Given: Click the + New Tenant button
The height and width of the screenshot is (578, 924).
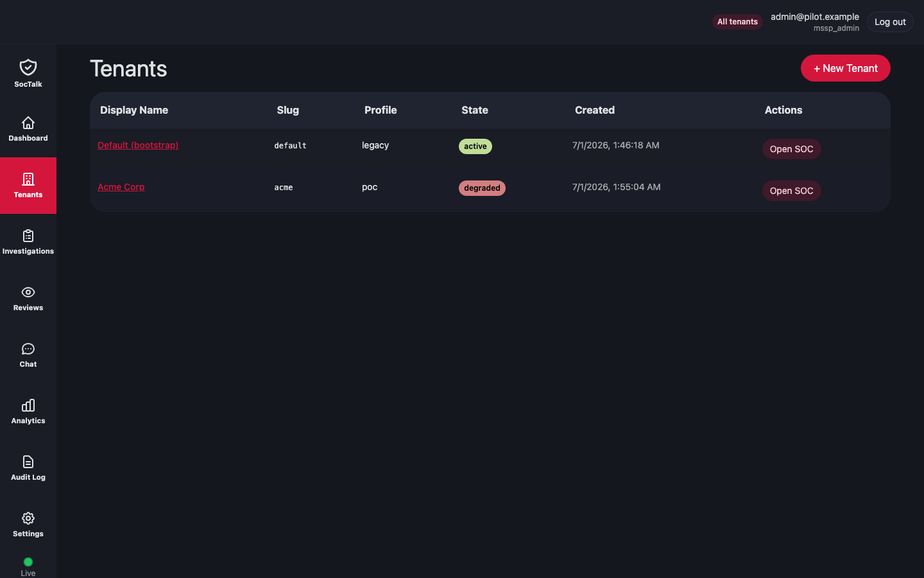Looking at the screenshot, I should point(845,68).
